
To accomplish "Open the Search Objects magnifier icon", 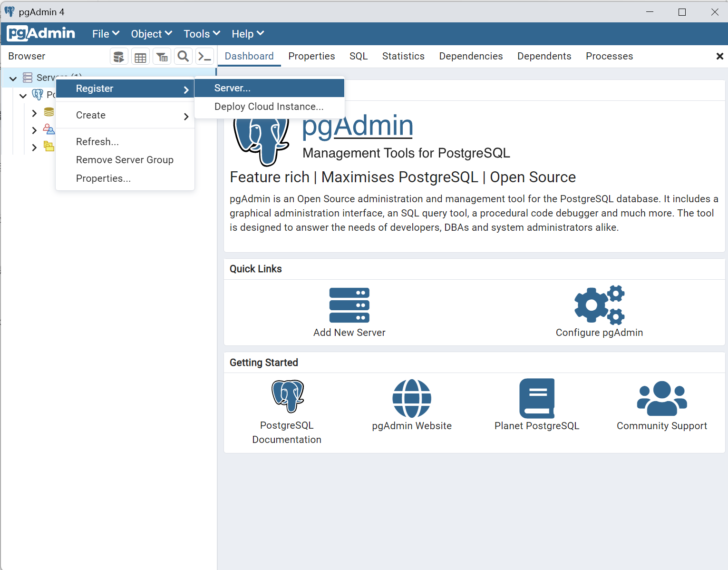I will click(183, 57).
